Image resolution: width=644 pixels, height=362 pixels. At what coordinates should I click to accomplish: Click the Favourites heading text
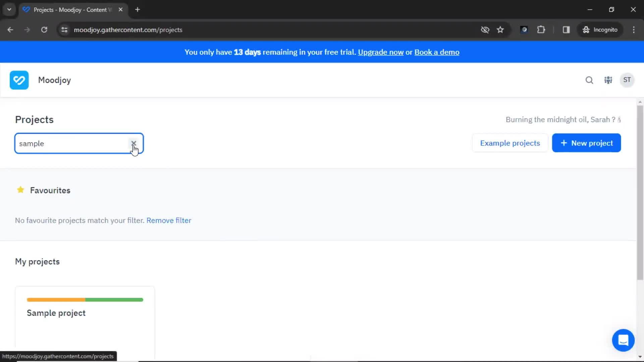click(x=50, y=190)
